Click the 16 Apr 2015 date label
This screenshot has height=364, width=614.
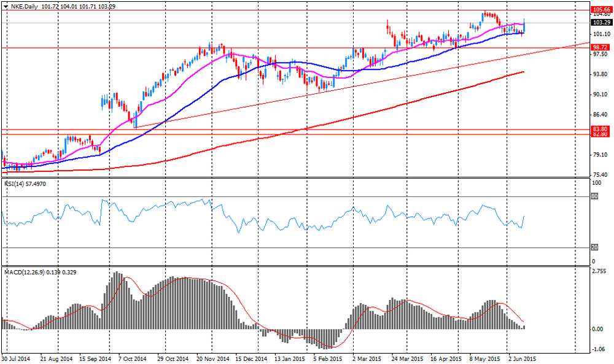[446, 358]
